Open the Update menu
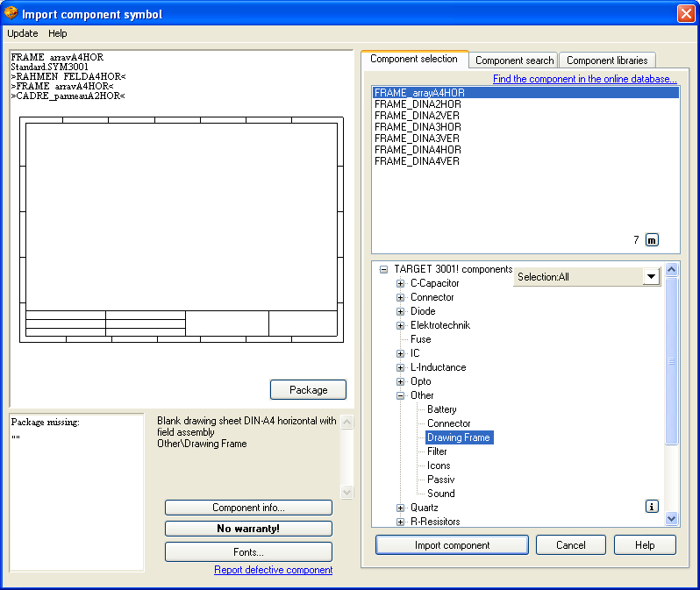 click(23, 33)
